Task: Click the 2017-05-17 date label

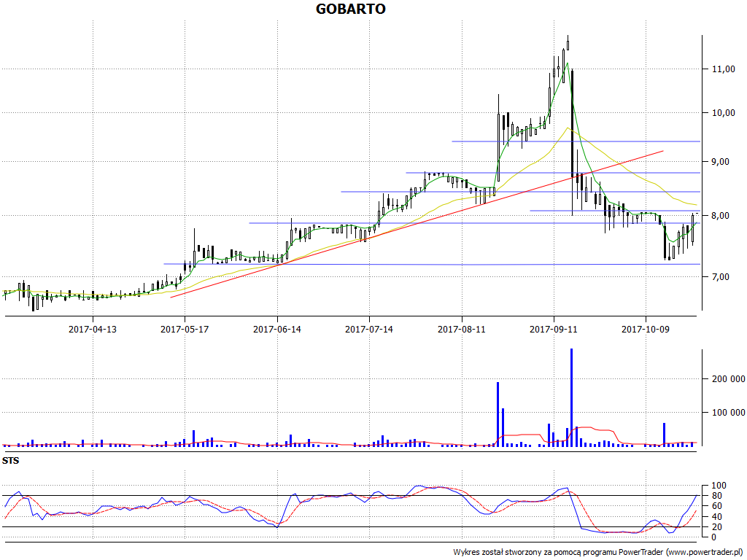Action: click(x=185, y=329)
